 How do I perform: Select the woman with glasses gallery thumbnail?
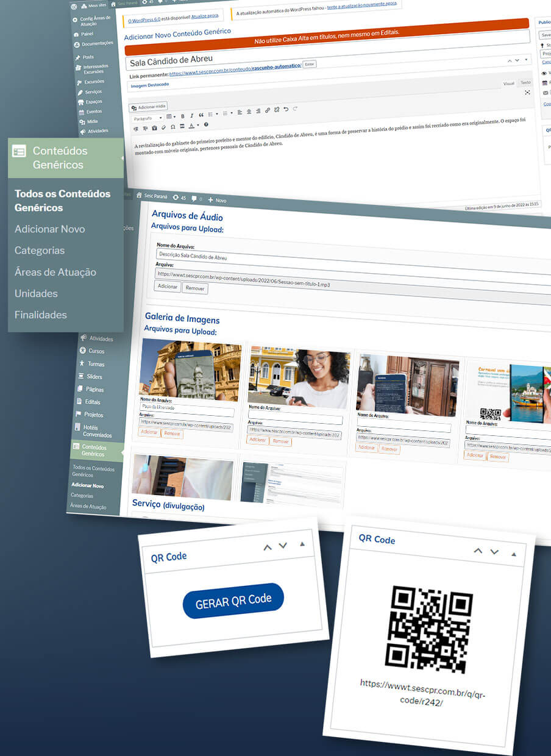[299, 377]
